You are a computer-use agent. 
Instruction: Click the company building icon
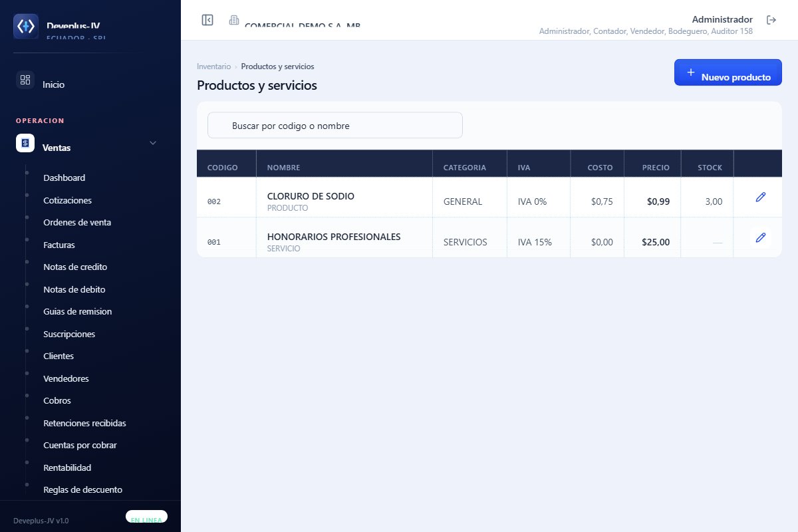[234, 20]
